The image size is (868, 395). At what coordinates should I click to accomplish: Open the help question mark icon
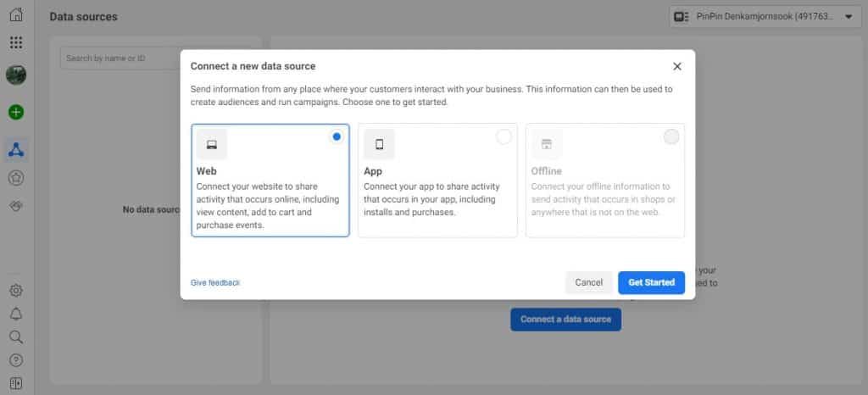[x=16, y=359]
